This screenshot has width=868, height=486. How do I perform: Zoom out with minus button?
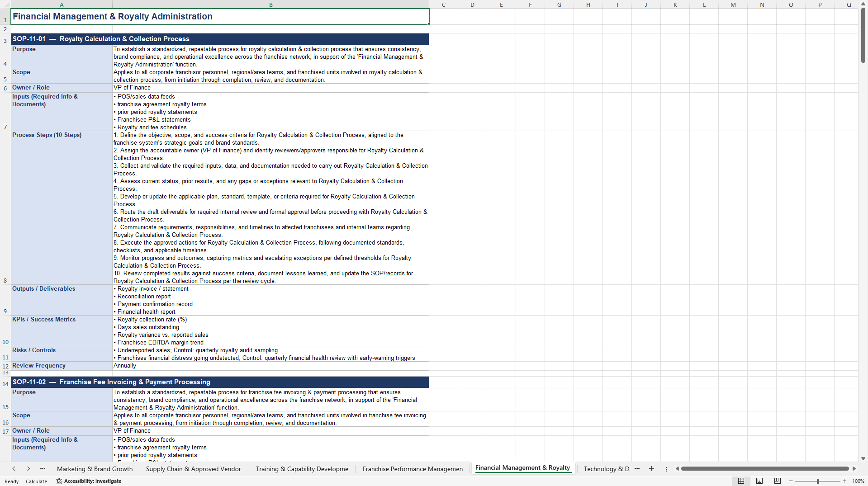point(791,481)
